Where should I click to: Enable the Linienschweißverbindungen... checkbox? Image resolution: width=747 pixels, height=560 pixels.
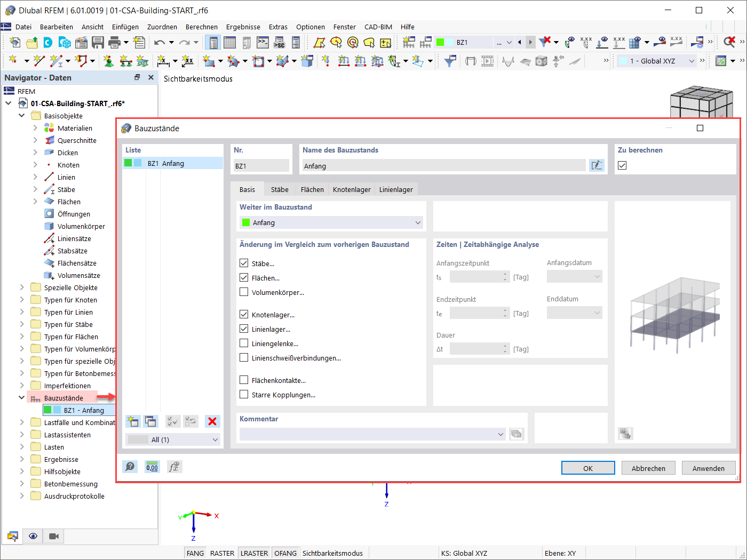[244, 358]
